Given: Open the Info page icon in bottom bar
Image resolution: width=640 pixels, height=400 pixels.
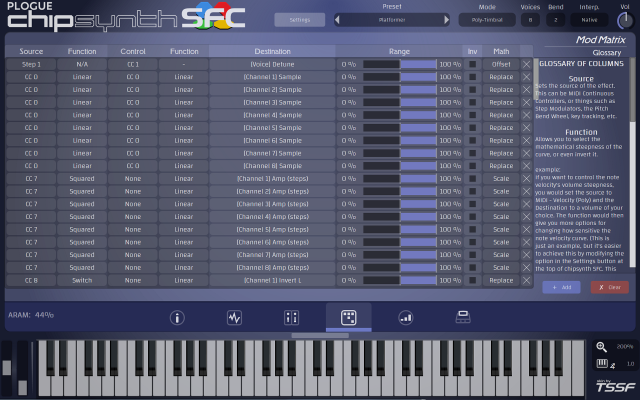Looking at the screenshot, I should (x=177, y=318).
